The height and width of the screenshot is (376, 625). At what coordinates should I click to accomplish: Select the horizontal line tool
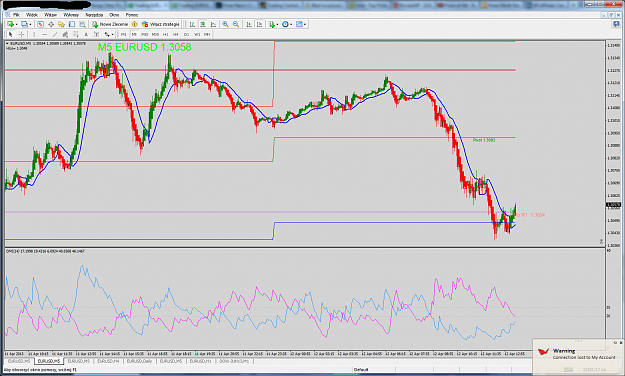pos(45,34)
